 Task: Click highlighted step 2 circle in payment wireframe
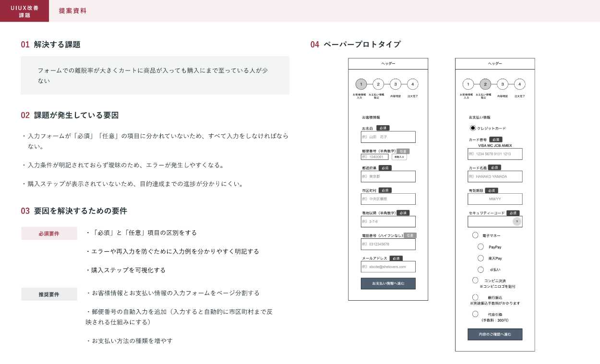click(x=485, y=84)
